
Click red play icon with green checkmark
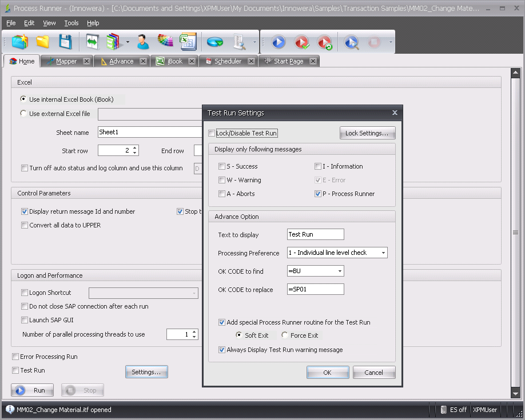pyautogui.click(x=302, y=42)
